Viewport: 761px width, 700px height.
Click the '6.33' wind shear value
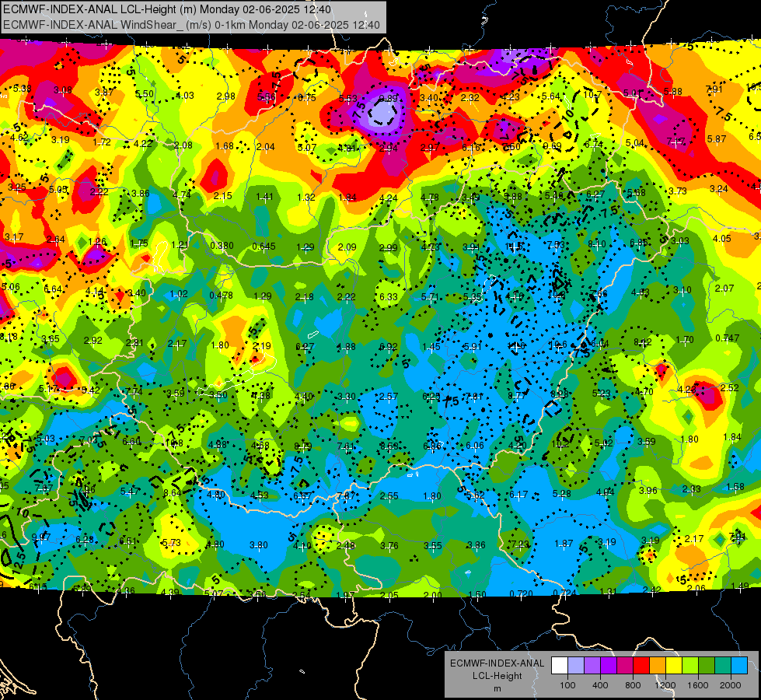click(388, 296)
